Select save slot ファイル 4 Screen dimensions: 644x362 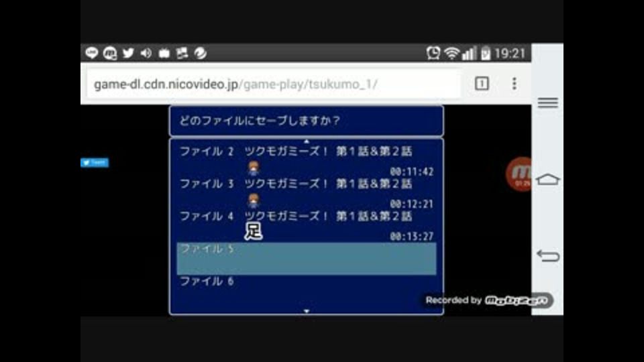click(x=307, y=226)
